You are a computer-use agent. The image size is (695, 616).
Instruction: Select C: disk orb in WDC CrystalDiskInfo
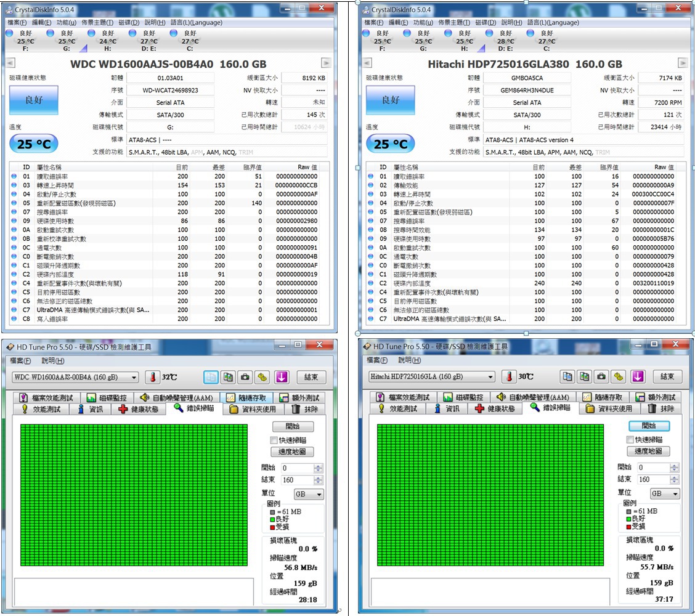click(174, 33)
